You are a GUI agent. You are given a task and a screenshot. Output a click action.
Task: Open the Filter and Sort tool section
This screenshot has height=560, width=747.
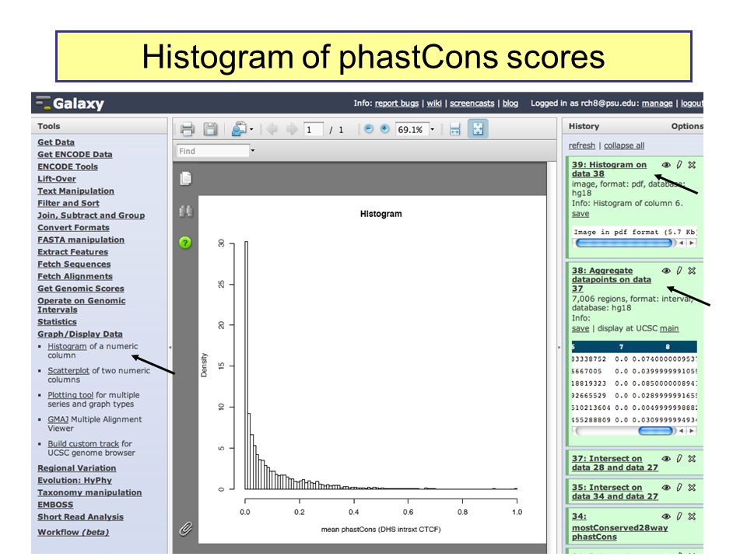pos(68,203)
